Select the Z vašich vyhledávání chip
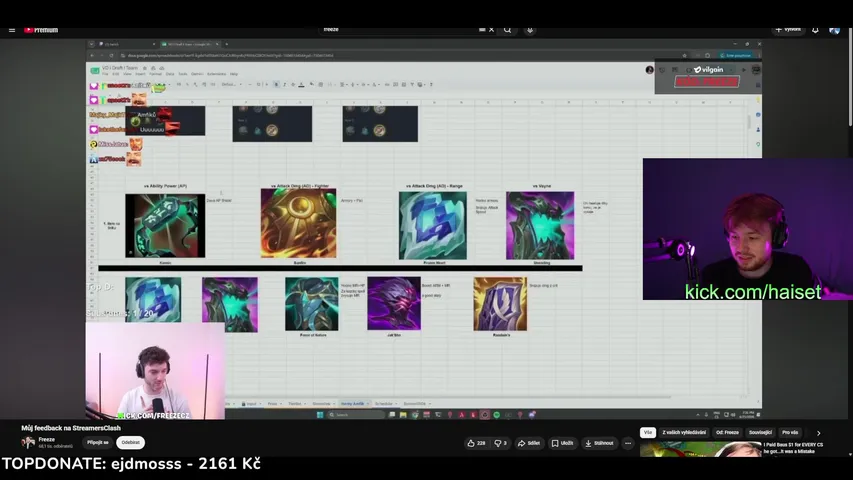Screen dimensions: 853x480 coord(684,433)
